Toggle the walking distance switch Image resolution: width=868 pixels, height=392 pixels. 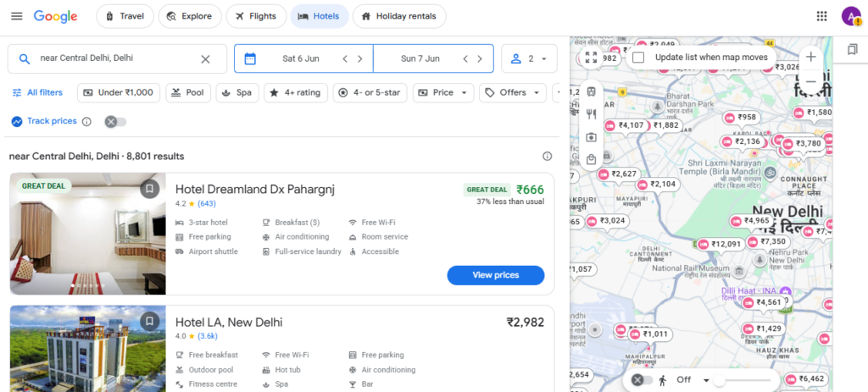point(643,380)
